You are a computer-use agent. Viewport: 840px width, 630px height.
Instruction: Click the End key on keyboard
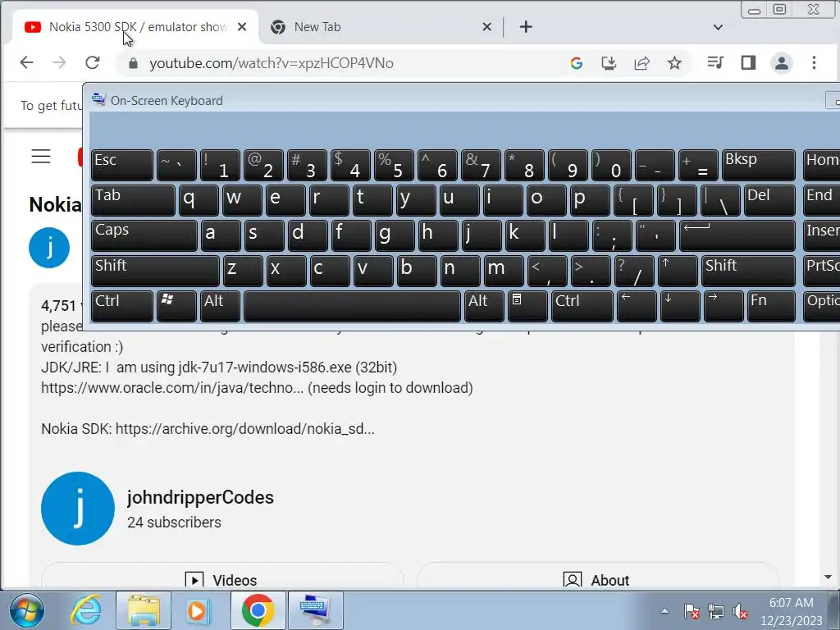click(821, 200)
